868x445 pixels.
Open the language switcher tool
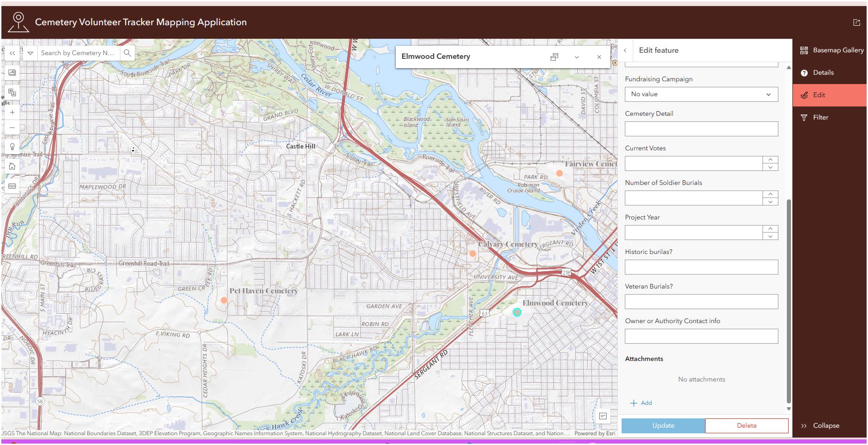click(13, 92)
